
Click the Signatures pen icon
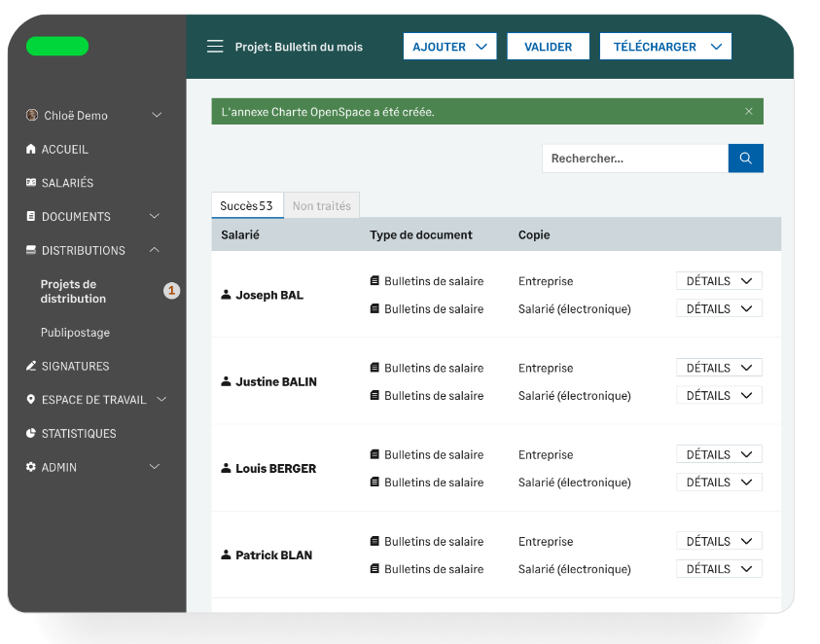tap(31, 367)
